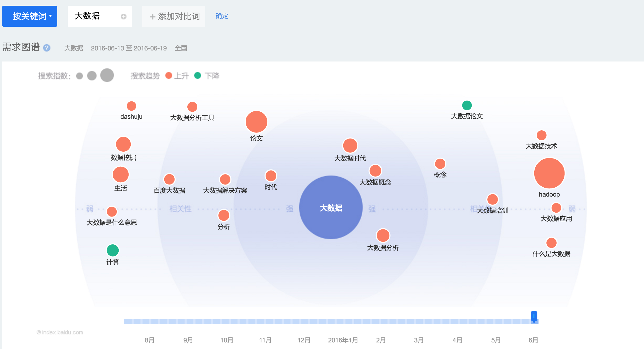This screenshot has width=644, height=349.
Task: Select the 分析 bubble
Action: coord(224,215)
